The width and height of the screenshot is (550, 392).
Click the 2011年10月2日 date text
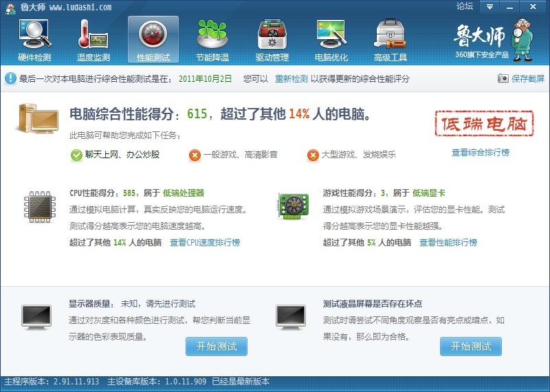205,78
